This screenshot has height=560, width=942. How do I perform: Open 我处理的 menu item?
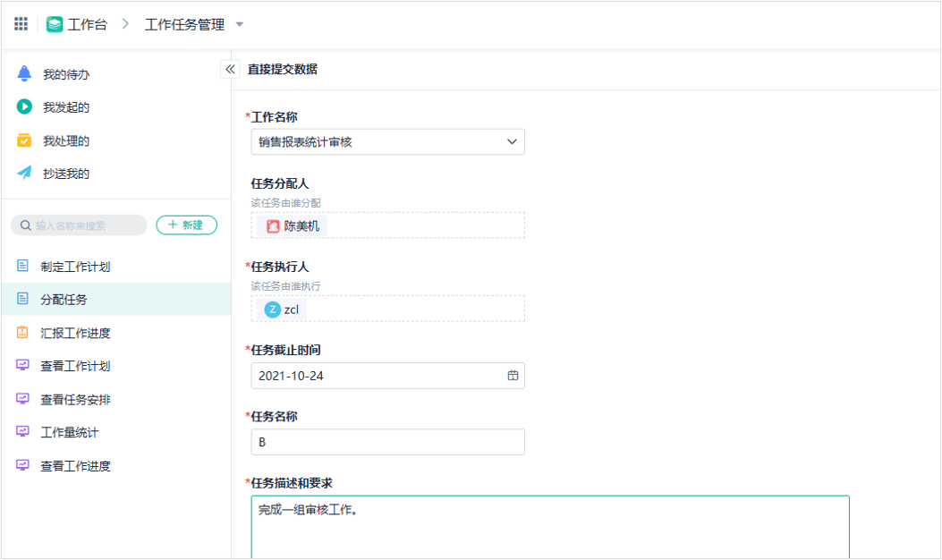[66, 141]
